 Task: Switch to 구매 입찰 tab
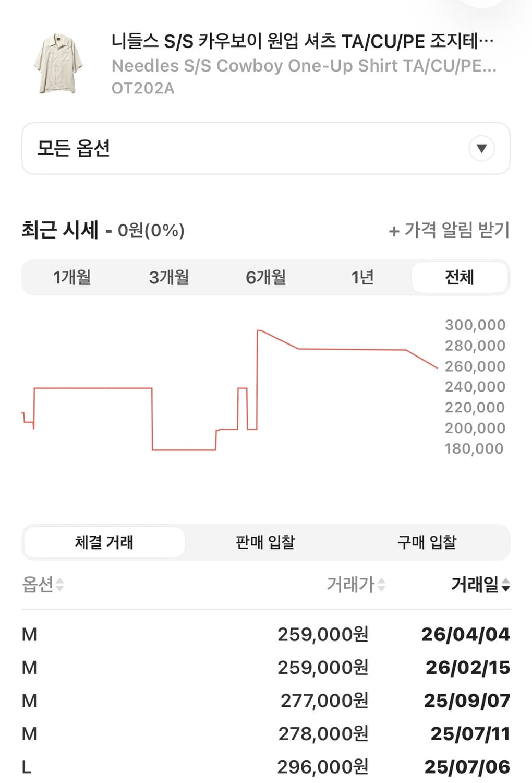click(427, 542)
